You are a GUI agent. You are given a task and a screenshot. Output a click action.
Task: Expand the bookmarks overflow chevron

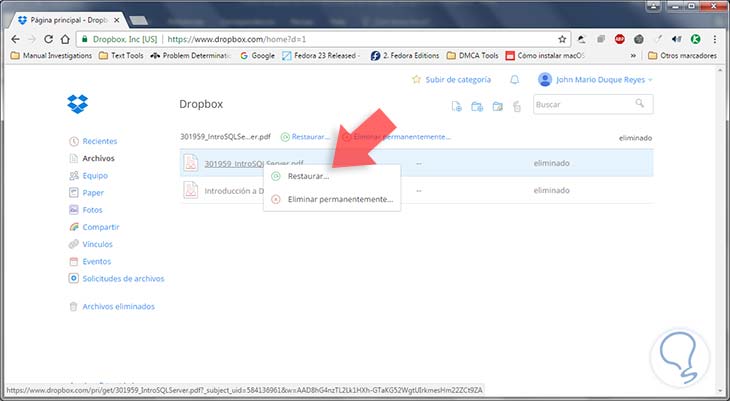(633, 55)
